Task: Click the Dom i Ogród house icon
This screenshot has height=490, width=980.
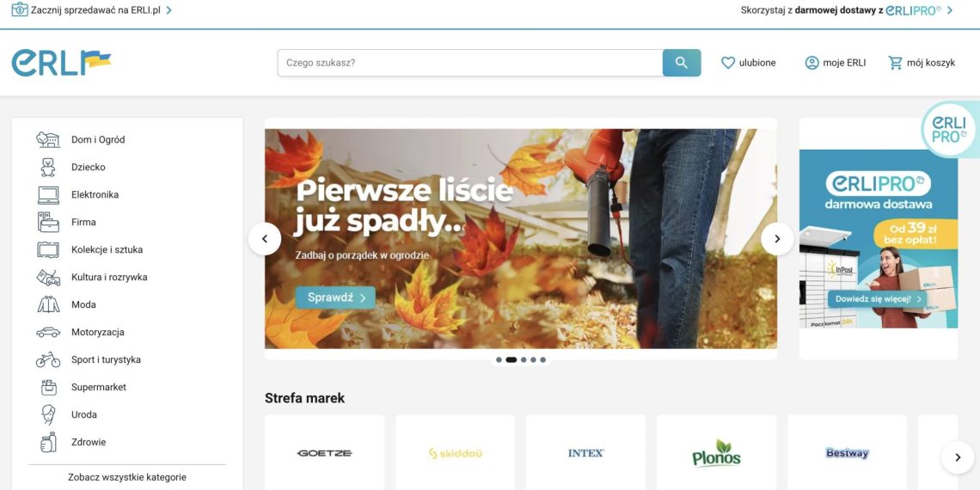Action: (48, 139)
